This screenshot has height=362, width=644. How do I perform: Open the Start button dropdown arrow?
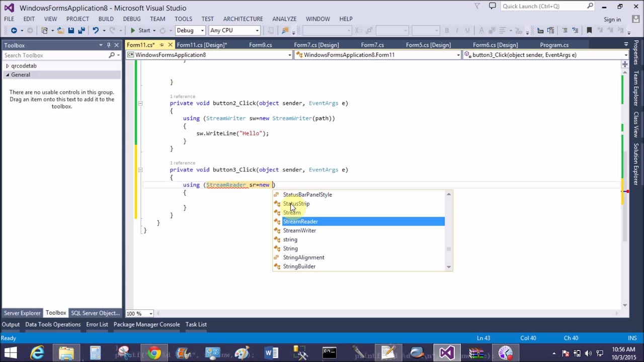pos(154,30)
